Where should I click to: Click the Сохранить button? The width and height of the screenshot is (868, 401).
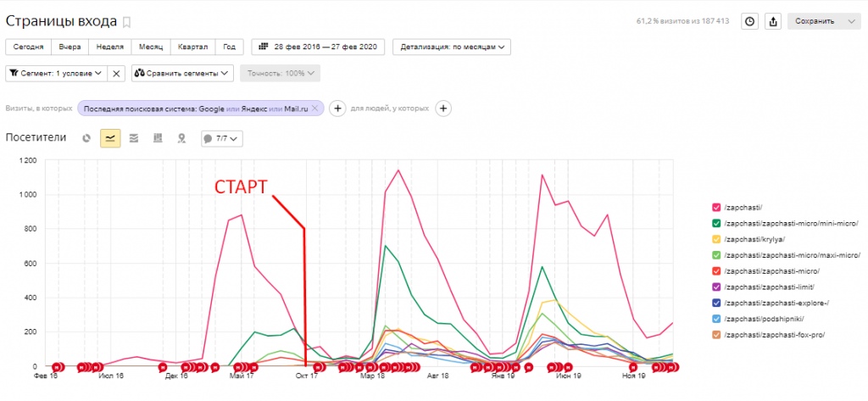815,21
